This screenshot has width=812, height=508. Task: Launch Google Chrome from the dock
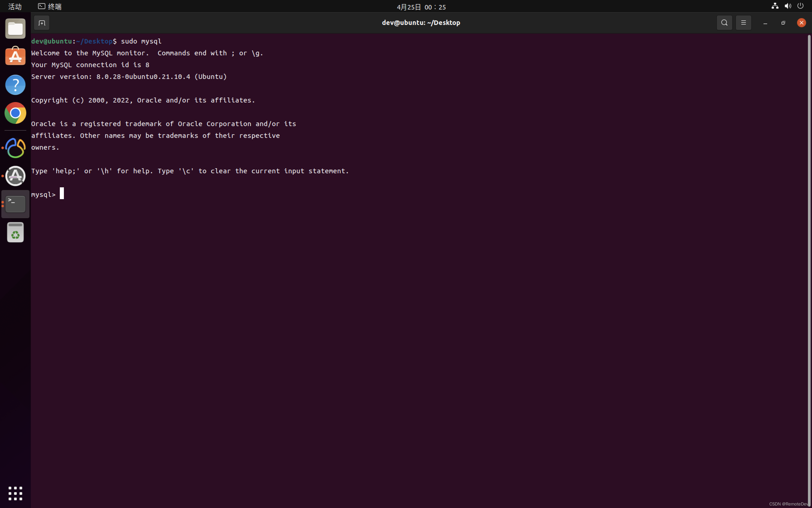click(15, 113)
